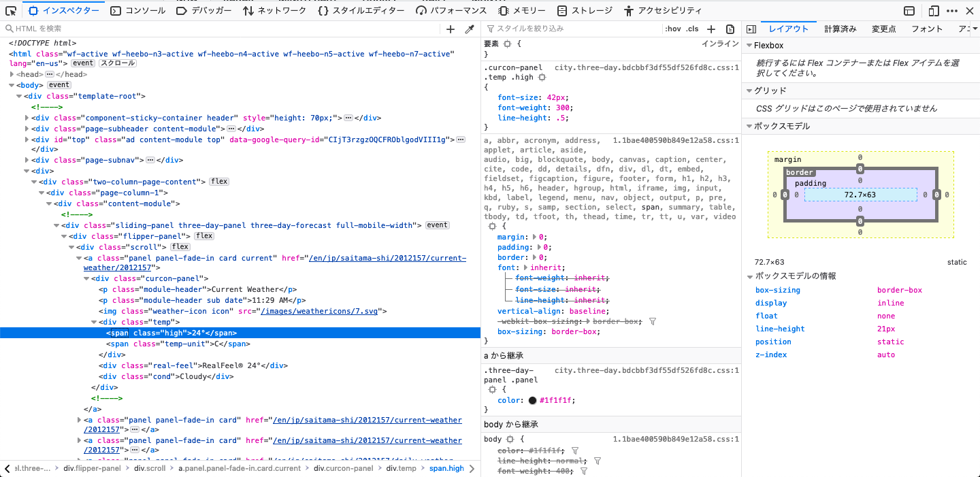The width and height of the screenshot is (980, 477).
Task: Expand the head element twisty
Action: tap(12, 74)
